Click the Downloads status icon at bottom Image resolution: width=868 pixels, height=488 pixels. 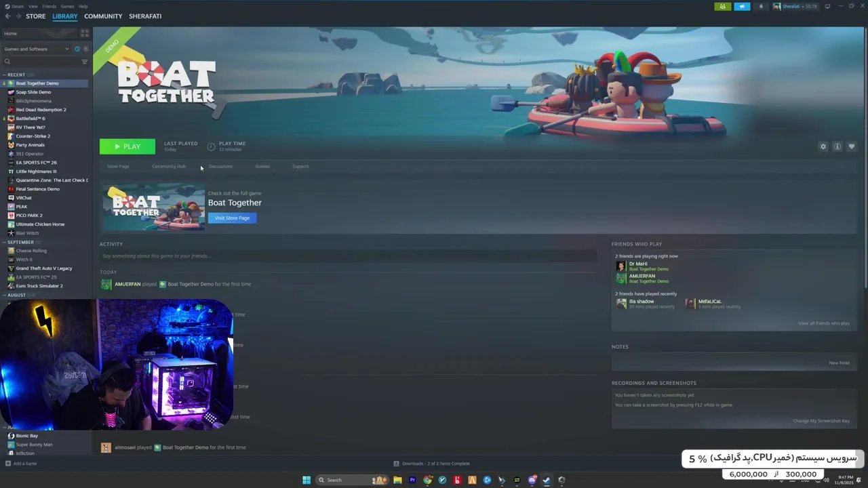click(x=397, y=464)
